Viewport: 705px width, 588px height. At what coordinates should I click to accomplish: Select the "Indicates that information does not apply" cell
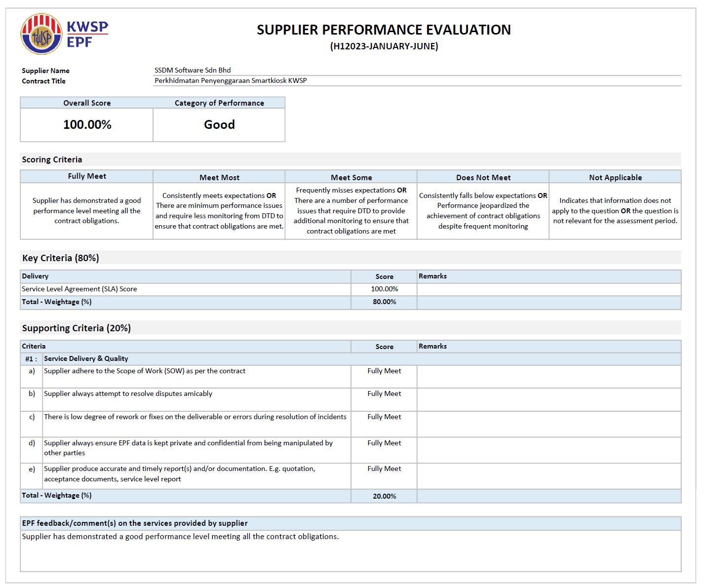tap(615, 211)
